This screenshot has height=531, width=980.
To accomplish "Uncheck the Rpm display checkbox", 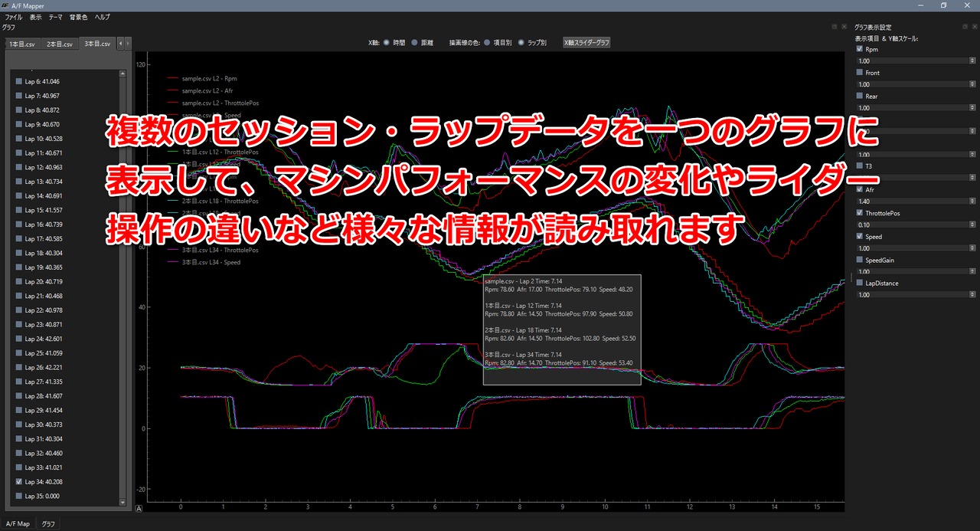I will click(860, 49).
